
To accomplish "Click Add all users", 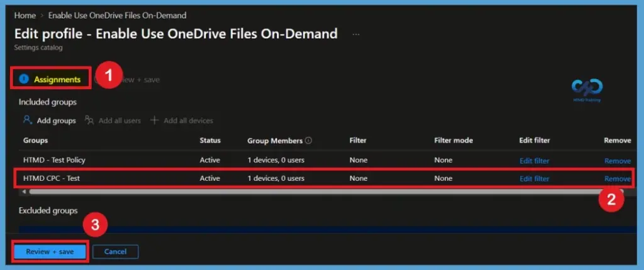I will 119,121.
